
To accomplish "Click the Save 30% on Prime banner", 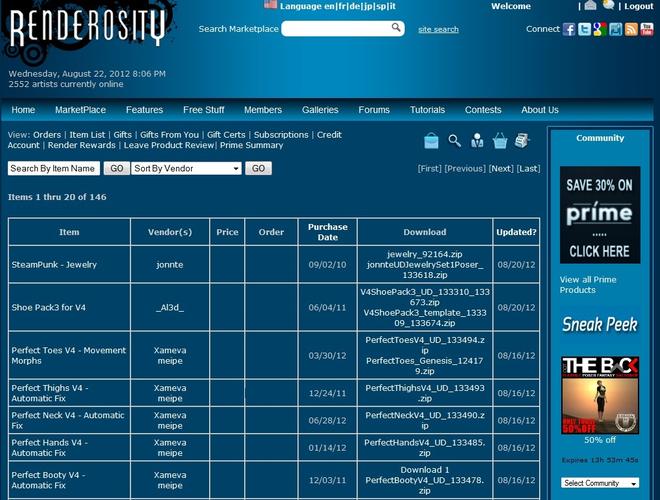I will click(x=600, y=215).
